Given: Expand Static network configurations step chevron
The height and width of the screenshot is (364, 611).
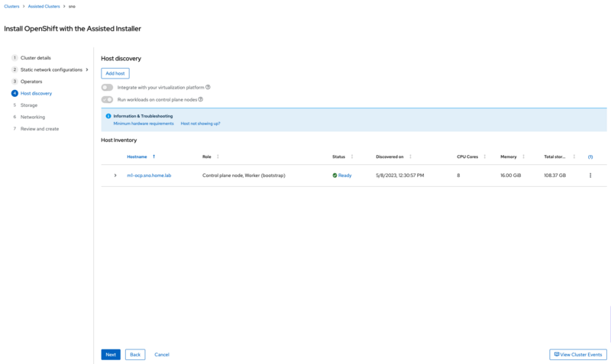Looking at the screenshot, I should point(87,69).
